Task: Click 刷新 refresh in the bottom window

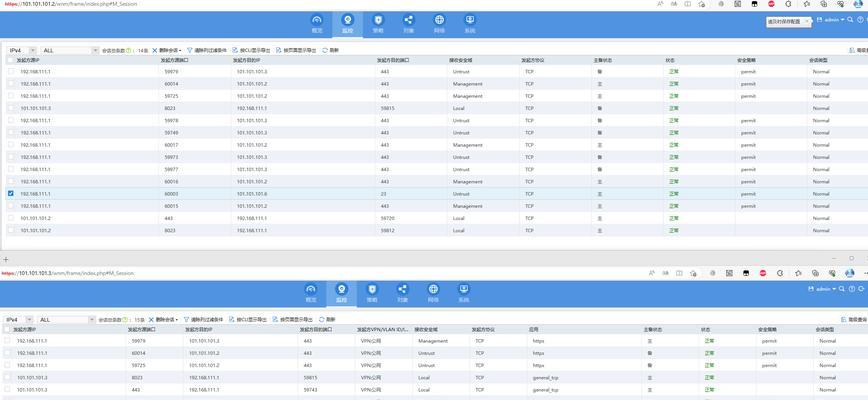Action: 327,320
